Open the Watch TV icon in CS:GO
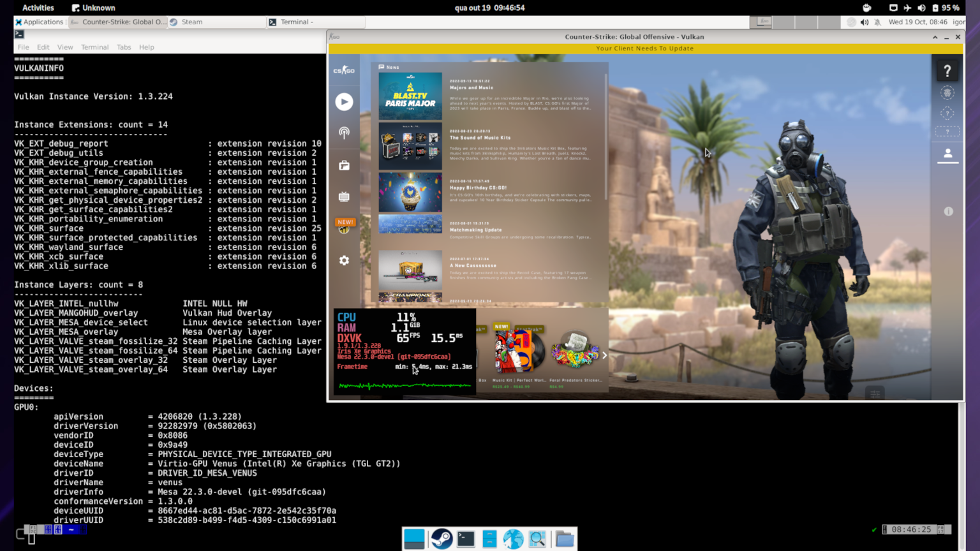This screenshot has height=551, width=980. tap(344, 196)
